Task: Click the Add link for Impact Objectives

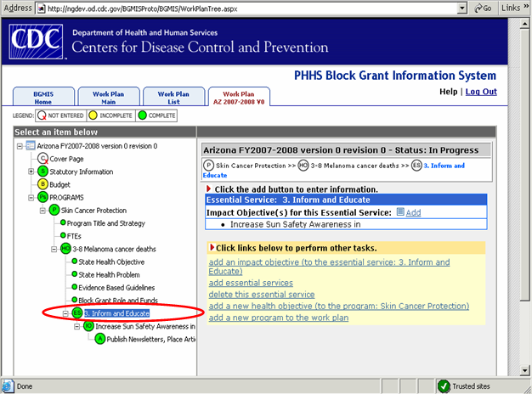Action: [x=413, y=212]
